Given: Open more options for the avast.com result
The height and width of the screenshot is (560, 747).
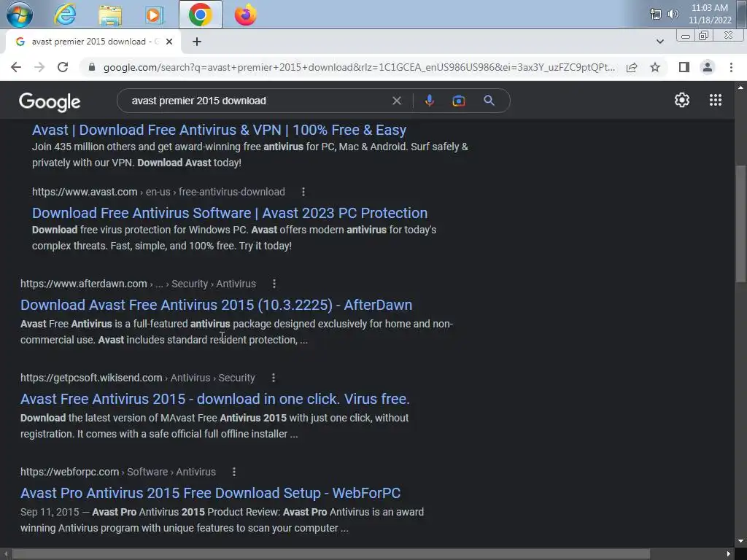Looking at the screenshot, I should tap(303, 192).
